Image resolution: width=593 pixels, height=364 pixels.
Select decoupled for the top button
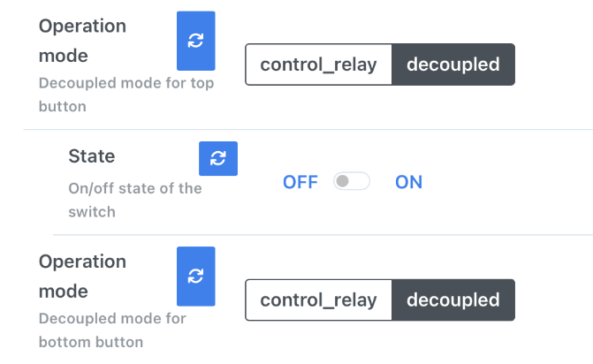pos(453,64)
